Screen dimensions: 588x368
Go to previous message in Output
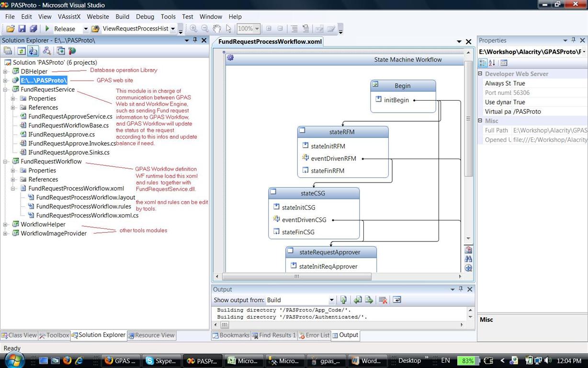(358, 300)
